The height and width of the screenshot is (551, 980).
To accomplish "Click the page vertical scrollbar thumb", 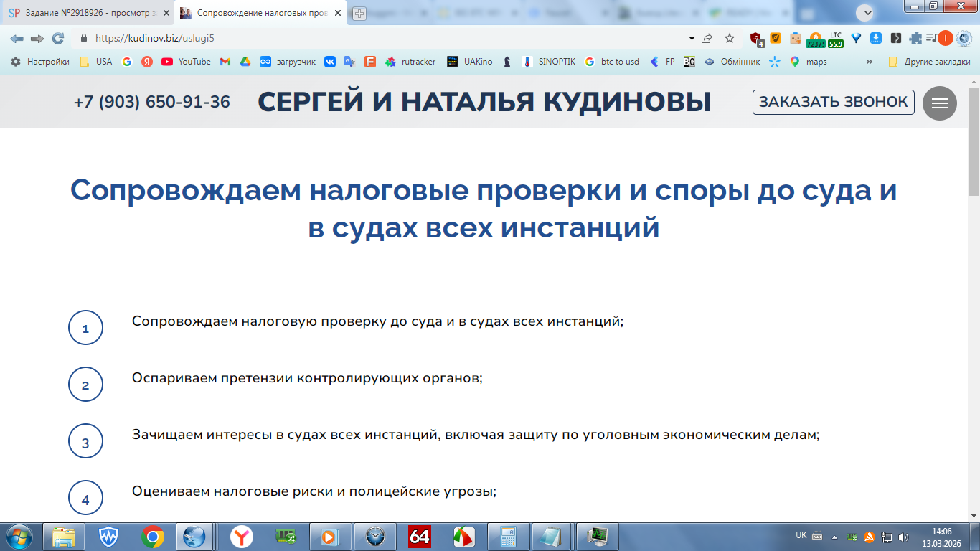I will point(974,142).
